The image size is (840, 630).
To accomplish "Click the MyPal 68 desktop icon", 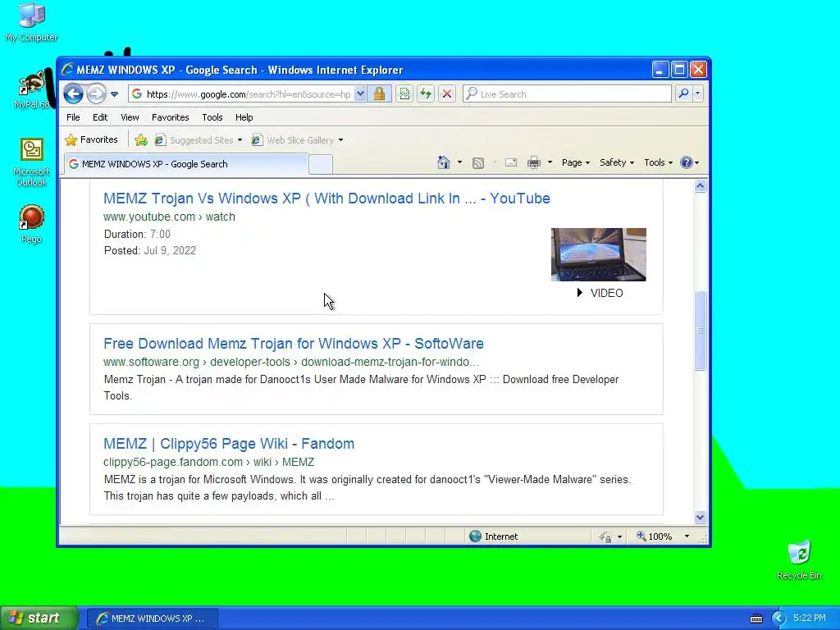I will (31, 90).
